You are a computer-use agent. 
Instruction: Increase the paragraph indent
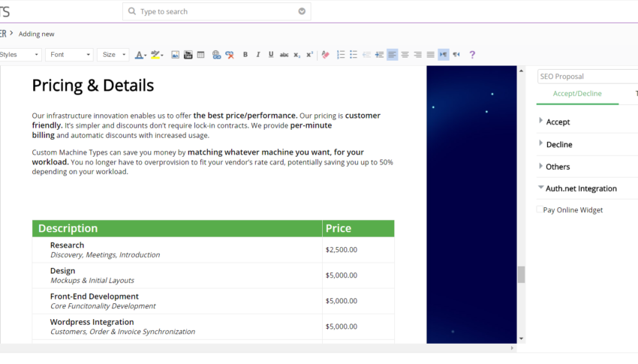(379, 55)
